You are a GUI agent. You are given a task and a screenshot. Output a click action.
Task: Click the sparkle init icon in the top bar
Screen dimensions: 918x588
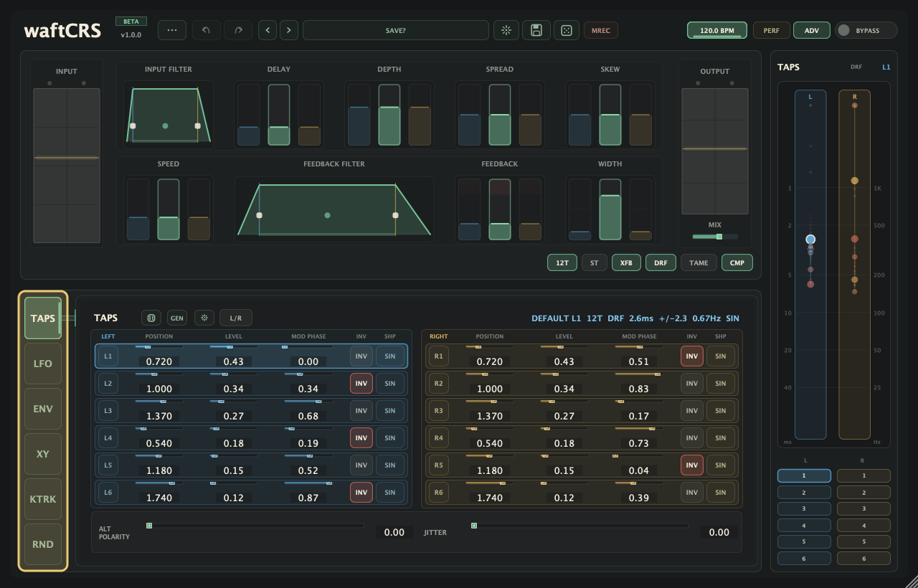point(506,30)
